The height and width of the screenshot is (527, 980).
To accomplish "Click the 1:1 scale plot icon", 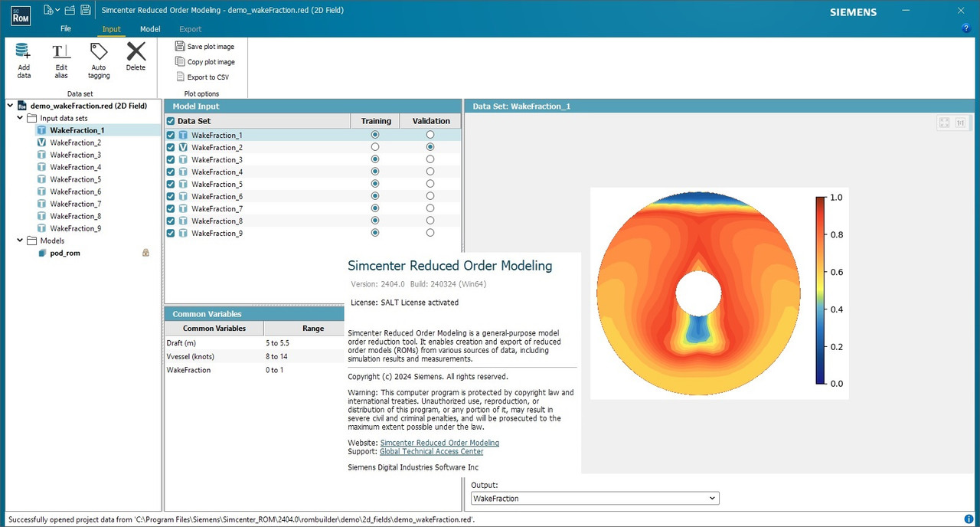I will [960, 123].
